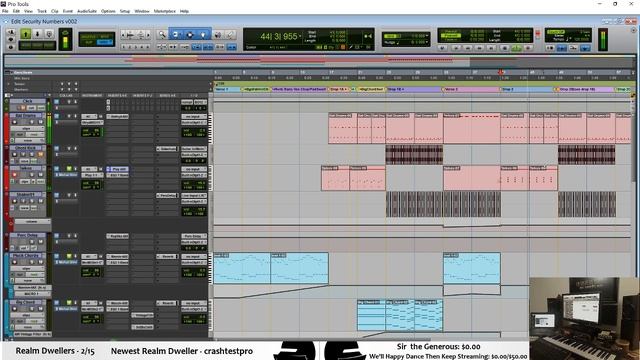The width and height of the screenshot is (640, 360).
Task: Click horizontal zoom in arrow
Action: [148, 35]
